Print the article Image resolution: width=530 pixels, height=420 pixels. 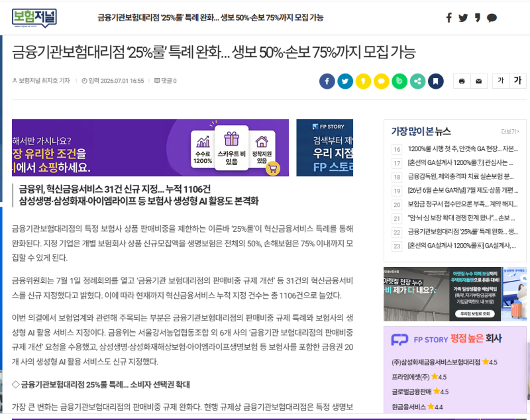click(462, 81)
